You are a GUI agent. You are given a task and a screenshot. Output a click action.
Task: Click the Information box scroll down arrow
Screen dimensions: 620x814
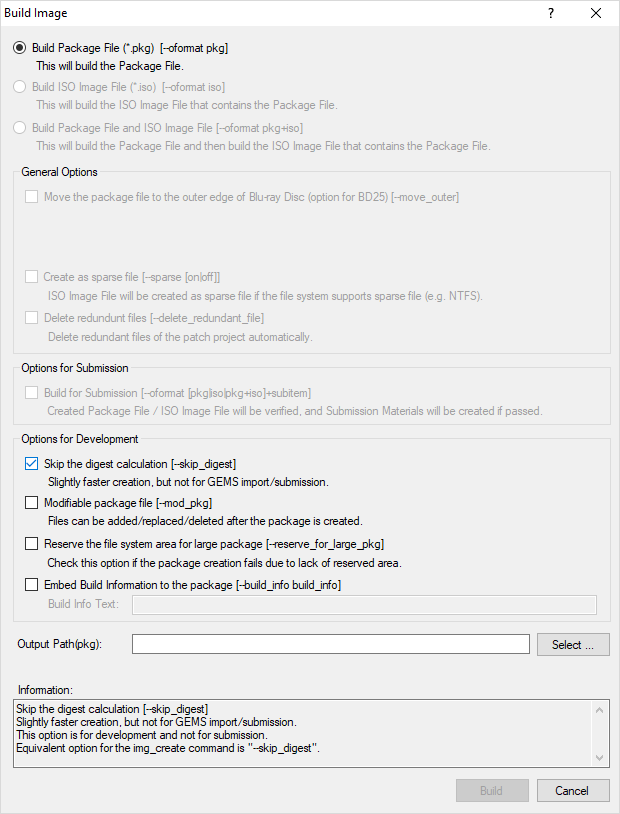click(x=599, y=758)
